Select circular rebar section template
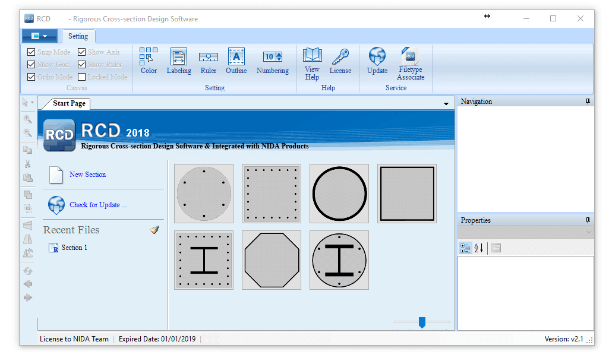Image resolution: width=609 pixels, height=364 pixels. 204,194
